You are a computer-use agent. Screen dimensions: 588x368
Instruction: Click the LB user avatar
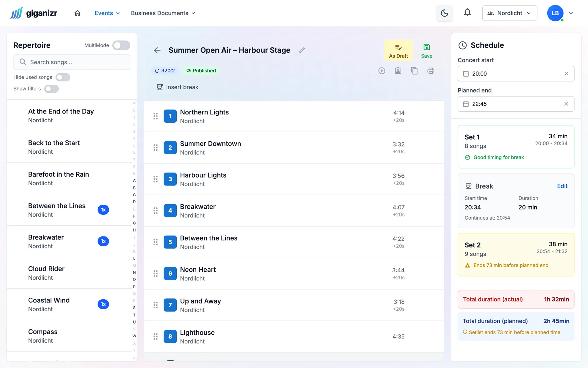coord(555,13)
